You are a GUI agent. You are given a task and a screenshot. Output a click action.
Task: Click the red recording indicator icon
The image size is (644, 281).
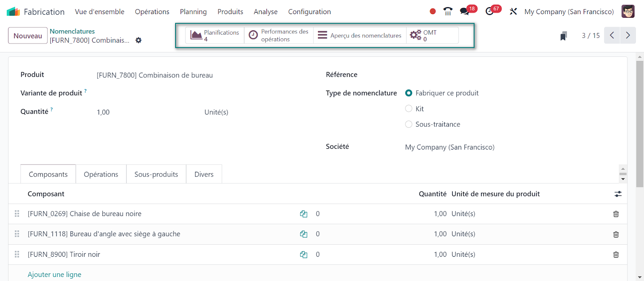433,12
